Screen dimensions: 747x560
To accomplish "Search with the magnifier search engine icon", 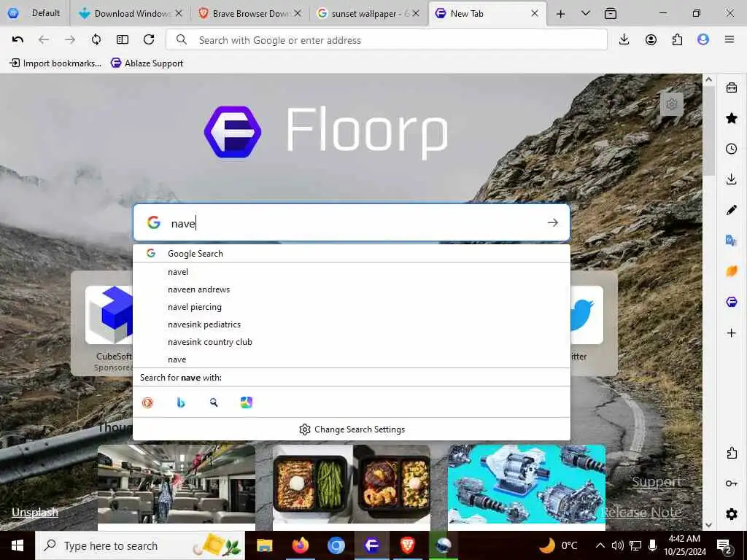I will pos(214,402).
